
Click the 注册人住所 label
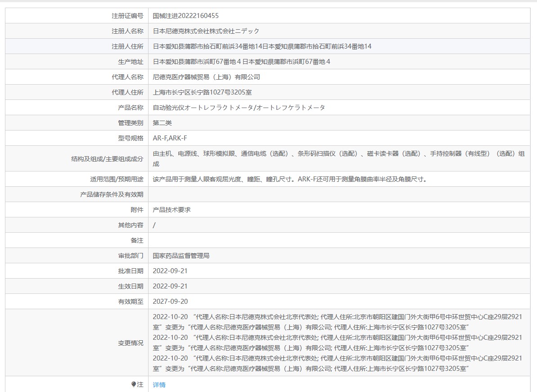tap(127, 46)
